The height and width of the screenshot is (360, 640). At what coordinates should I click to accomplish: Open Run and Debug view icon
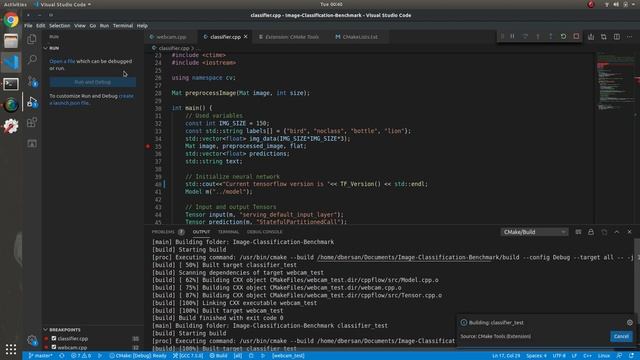pyautogui.click(x=32, y=102)
